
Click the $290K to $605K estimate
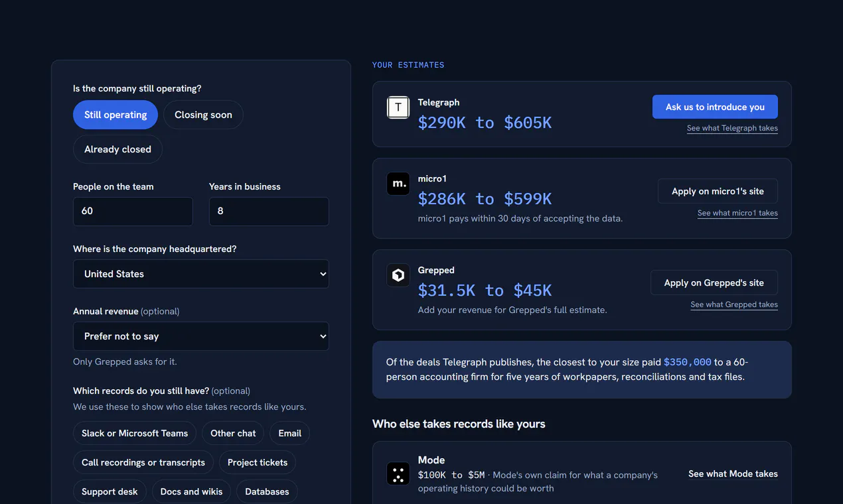click(485, 123)
